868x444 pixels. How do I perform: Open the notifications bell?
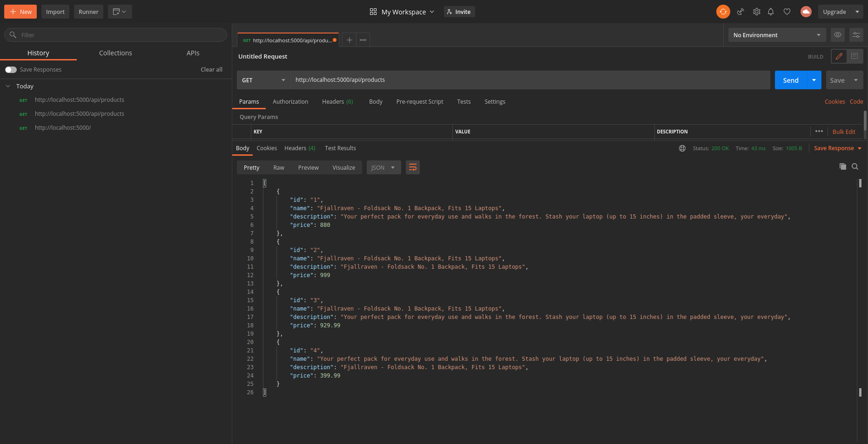coord(771,12)
